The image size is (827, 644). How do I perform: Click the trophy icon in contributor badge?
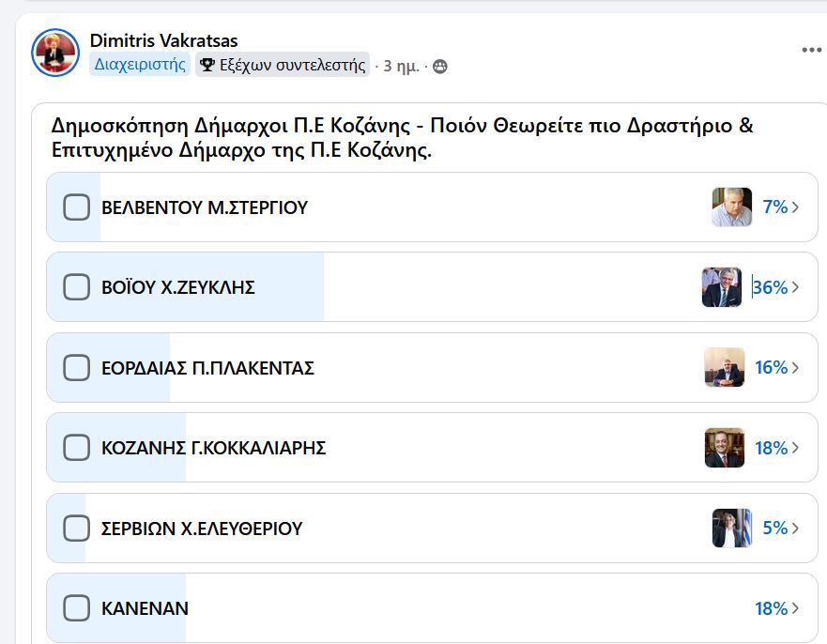click(207, 65)
